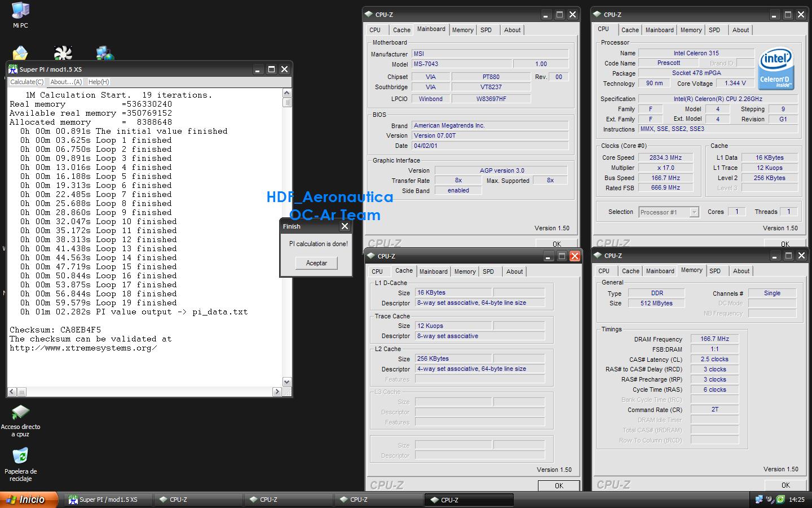The height and width of the screenshot is (508, 812).
Task: Open the fan utility desktop icon
Action: tap(63, 53)
